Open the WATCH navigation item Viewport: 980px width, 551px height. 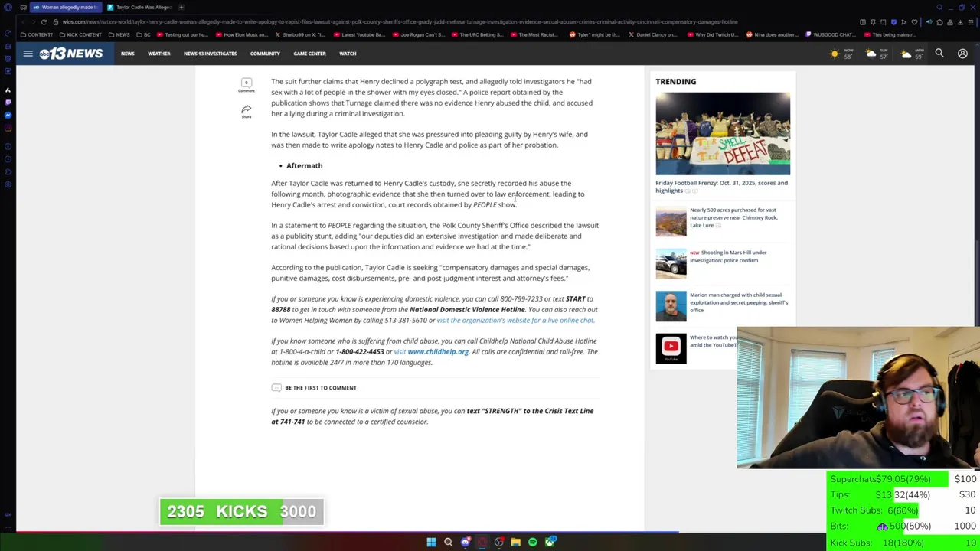coord(348,54)
